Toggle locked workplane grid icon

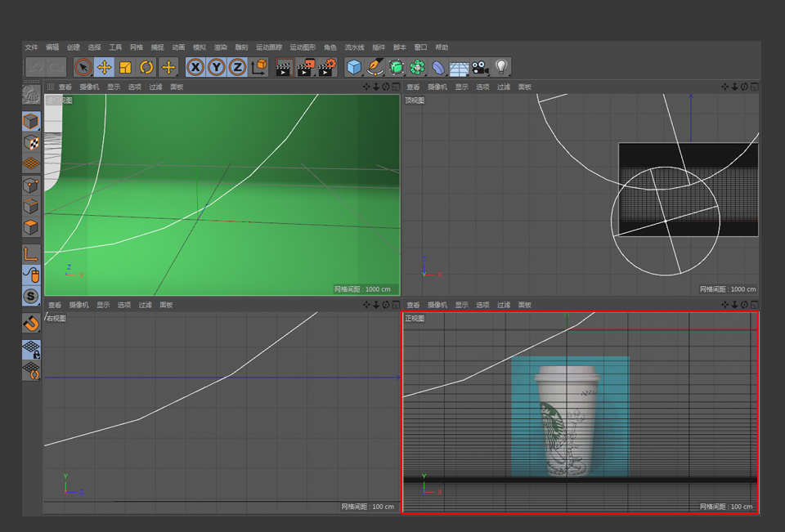(x=31, y=349)
